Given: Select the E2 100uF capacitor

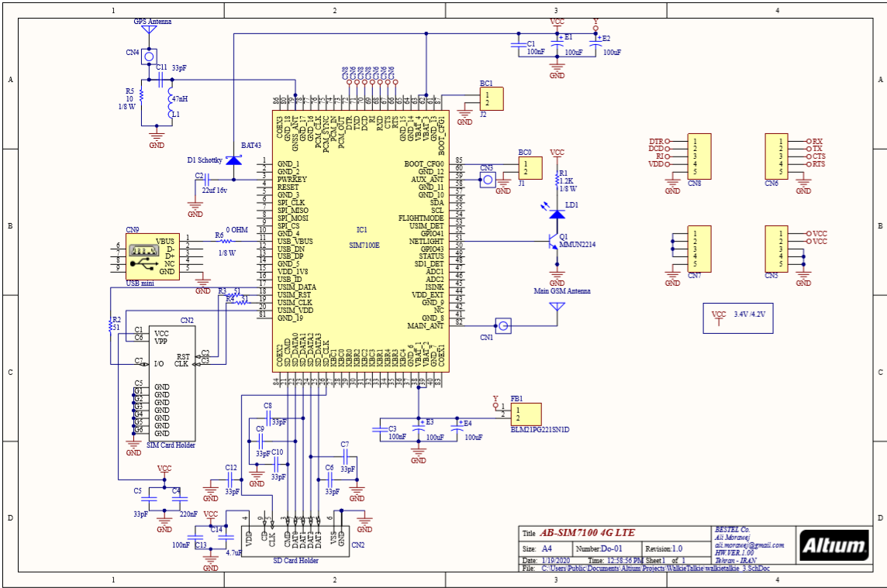Looking at the screenshot, I should (x=595, y=44).
